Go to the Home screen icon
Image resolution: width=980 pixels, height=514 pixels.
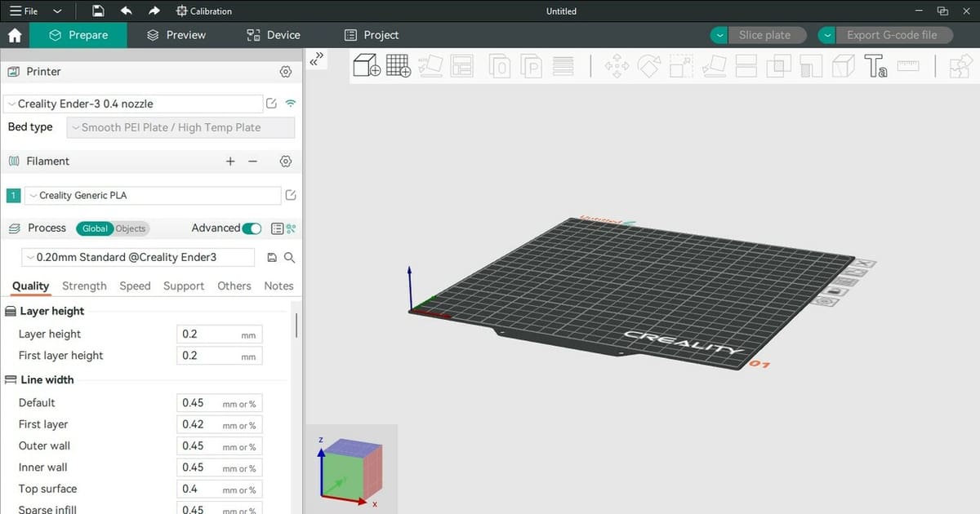(14, 35)
